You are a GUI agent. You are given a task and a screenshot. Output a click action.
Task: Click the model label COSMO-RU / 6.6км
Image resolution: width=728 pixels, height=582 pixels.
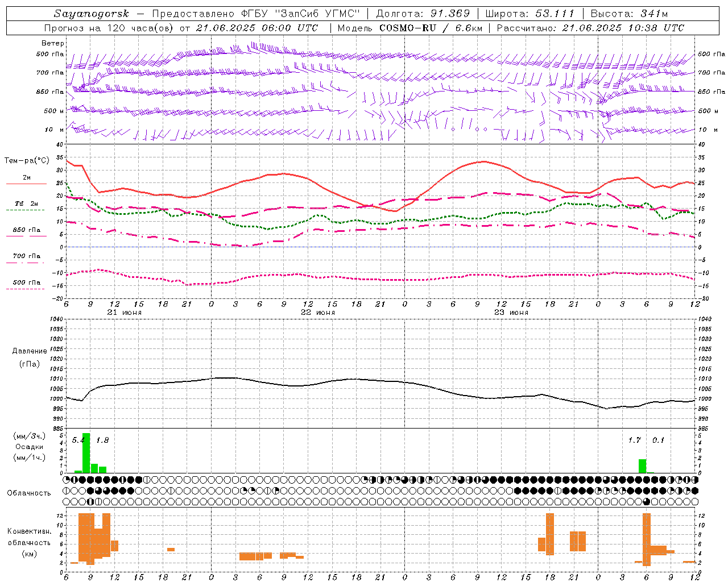[431, 28]
